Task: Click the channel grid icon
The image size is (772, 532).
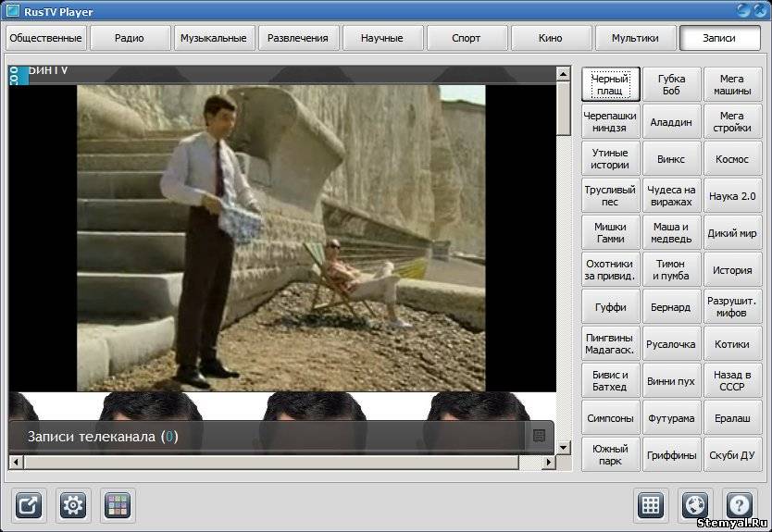Action: (651, 505)
